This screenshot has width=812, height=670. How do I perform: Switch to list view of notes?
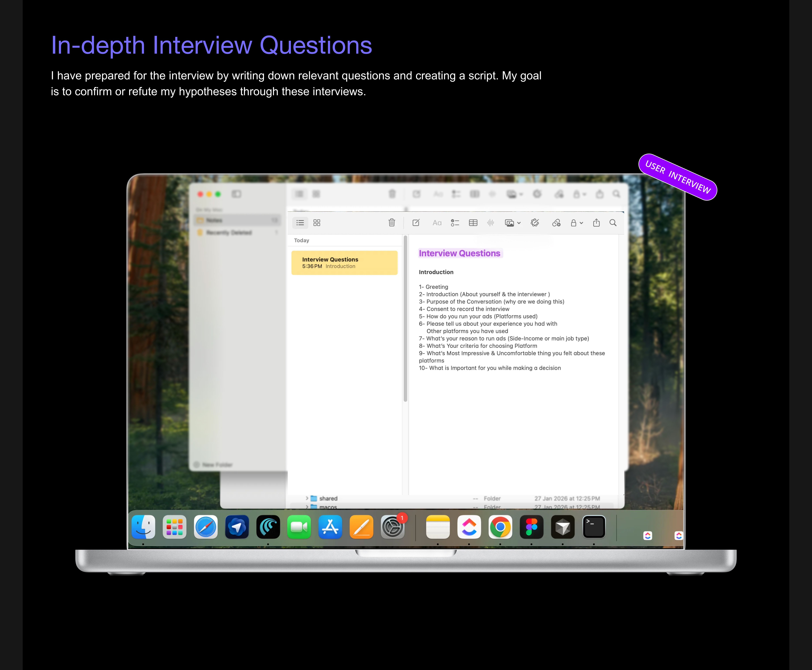300,223
